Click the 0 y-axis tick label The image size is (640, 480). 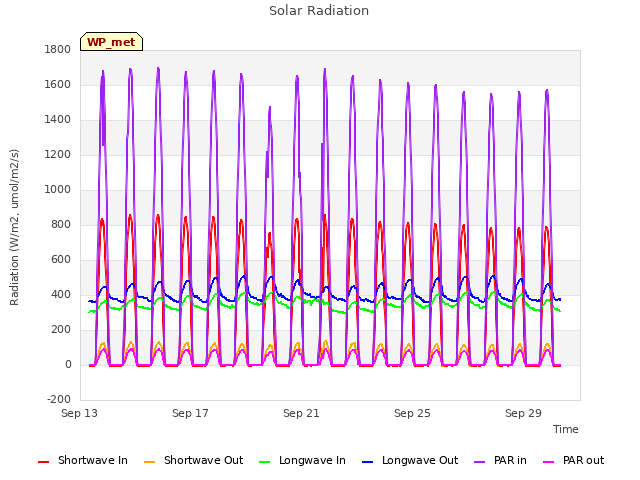[x=68, y=365]
